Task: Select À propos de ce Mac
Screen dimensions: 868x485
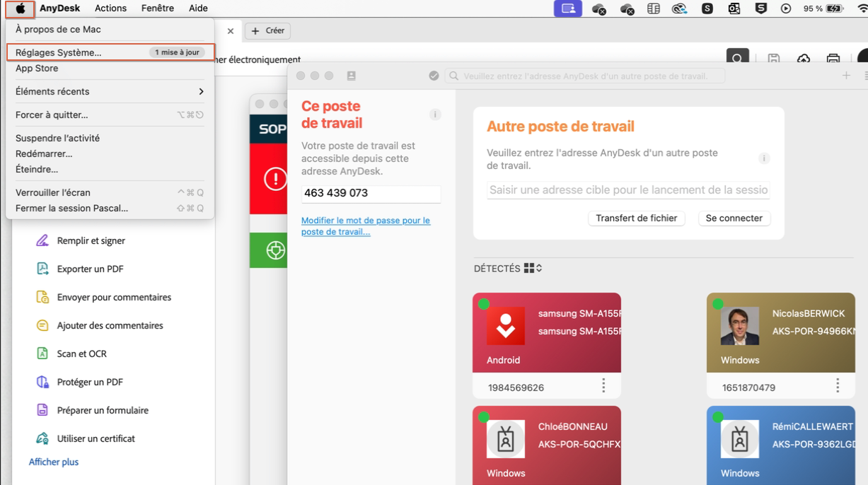Action: pos(110,30)
